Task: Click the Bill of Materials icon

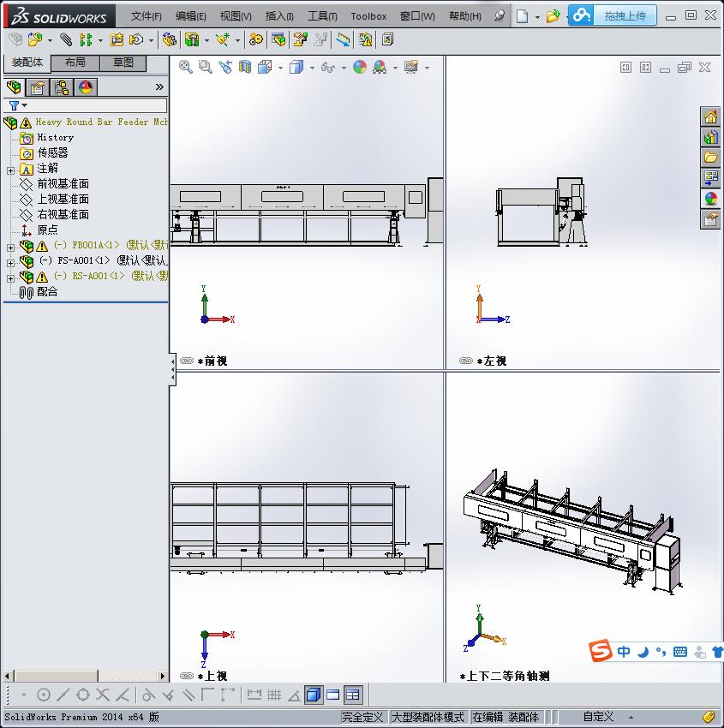Action: (278, 40)
